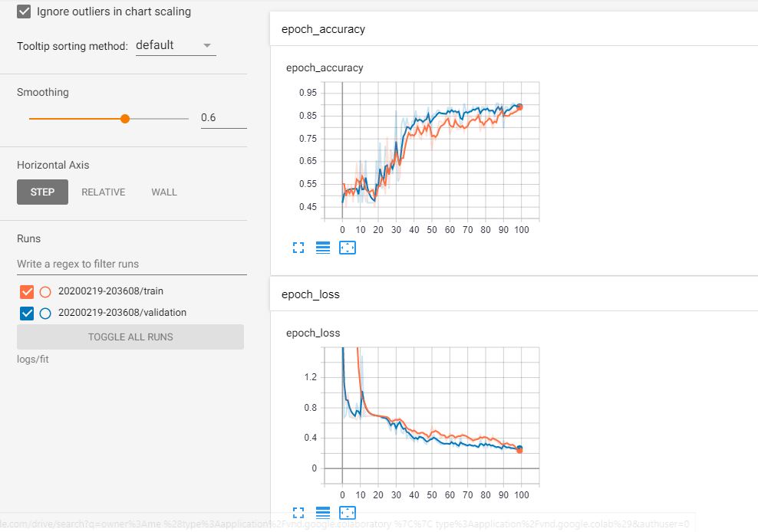758x532 pixels.
Task: Toggle y-axis log scale for epoch_loss
Action: [323, 513]
